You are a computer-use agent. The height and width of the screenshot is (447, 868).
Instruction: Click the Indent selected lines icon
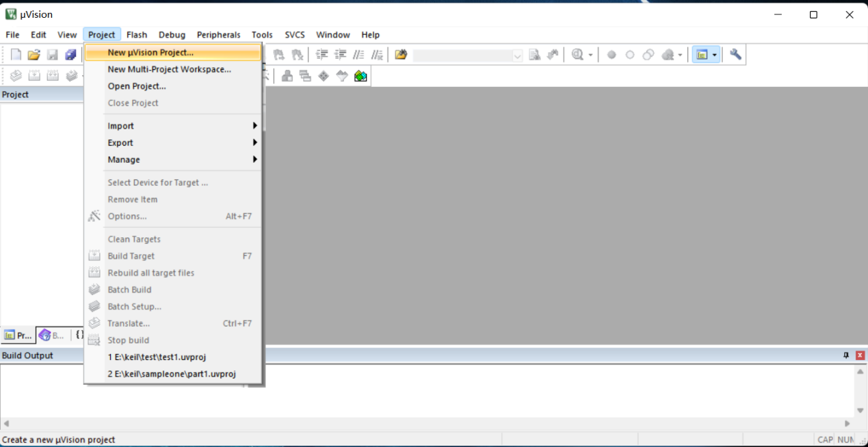[321, 55]
